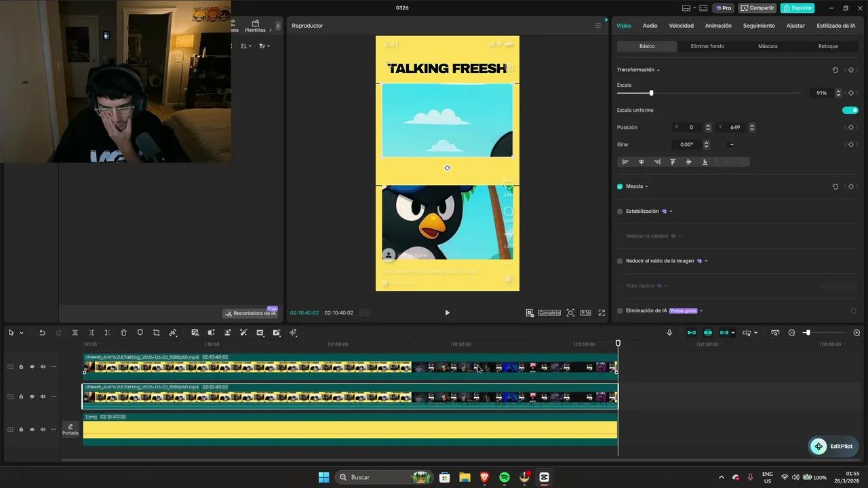Open the selection tool dropdown arrow
868x488 pixels.
tap(22, 333)
